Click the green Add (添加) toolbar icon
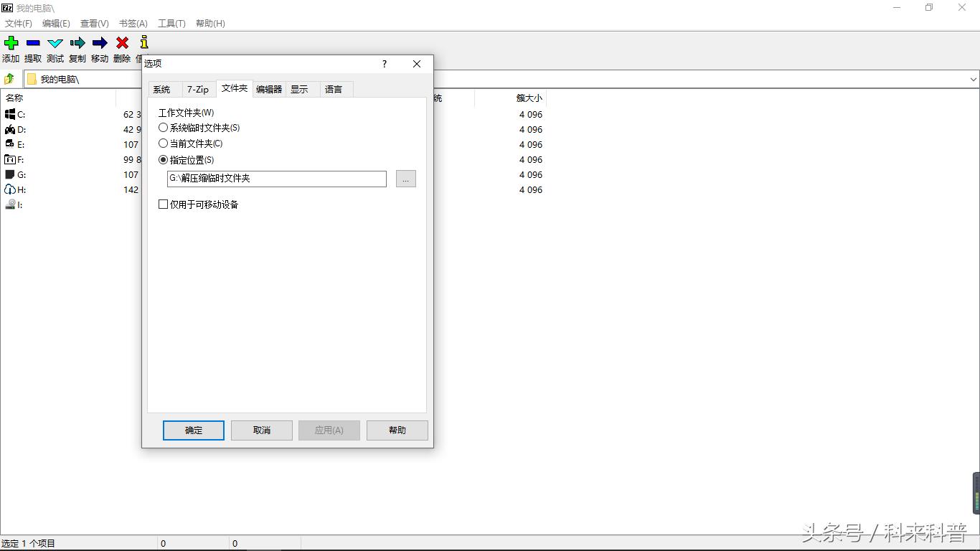Viewport: 980px width, 551px height. (11, 43)
